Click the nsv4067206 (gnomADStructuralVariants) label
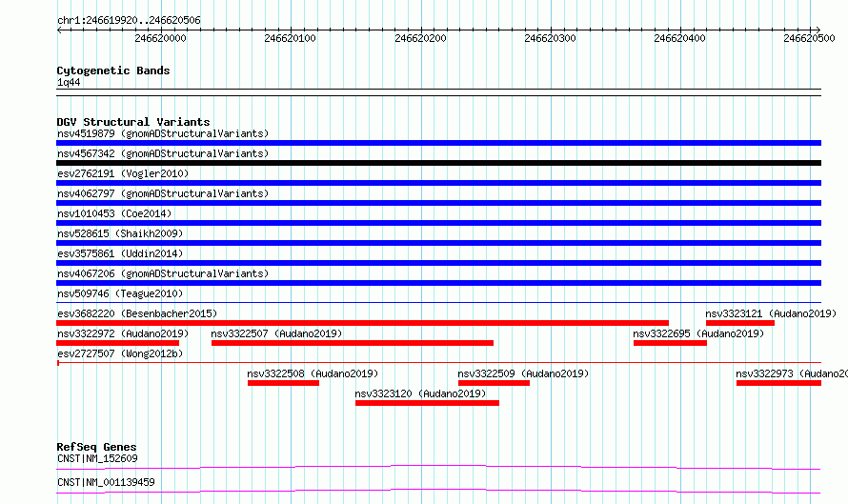 pos(163,273)
